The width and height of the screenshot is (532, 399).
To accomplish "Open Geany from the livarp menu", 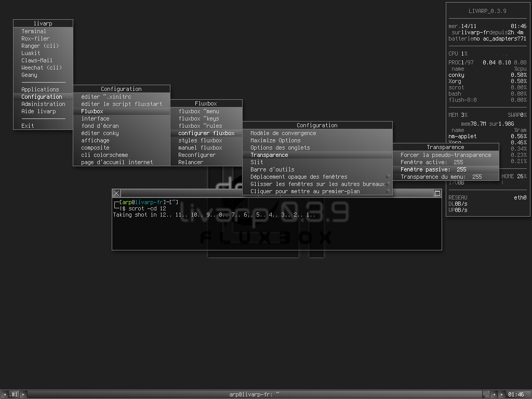I will point(43,75).
